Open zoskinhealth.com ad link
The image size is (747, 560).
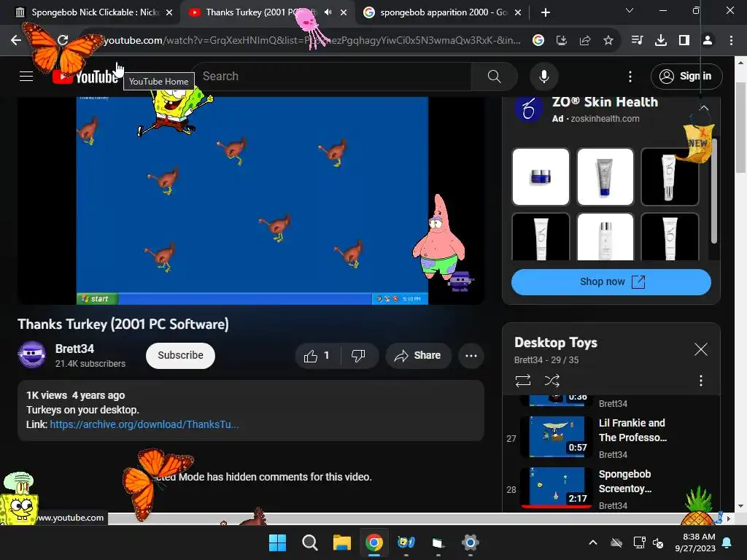click(605, 119)
